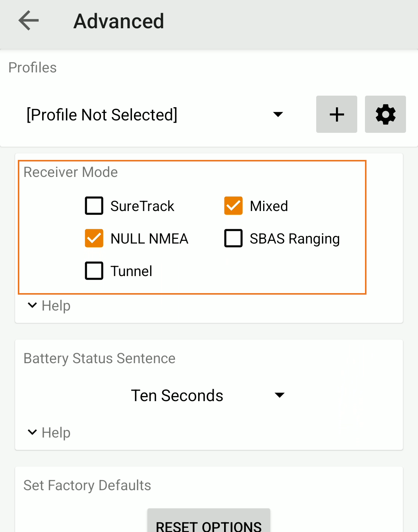The width and height of the screenshot is (418, 532).
Task: Turn on Tunnel receiver mode
Action: [94, 271]
